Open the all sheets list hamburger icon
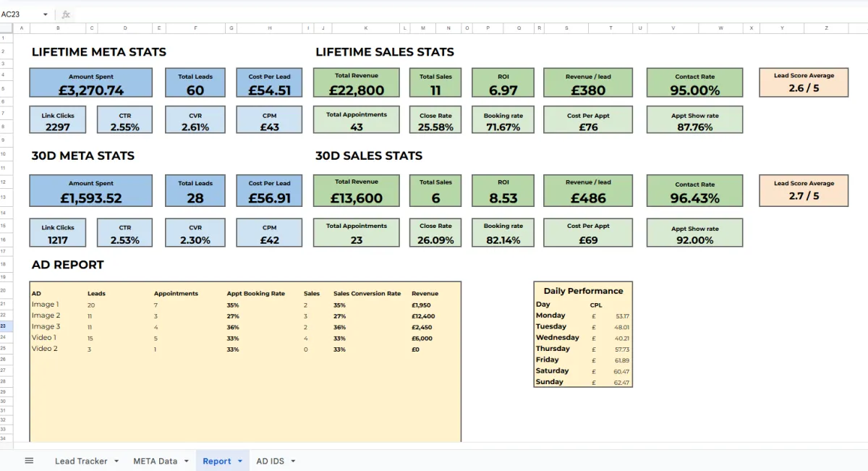 29,461
